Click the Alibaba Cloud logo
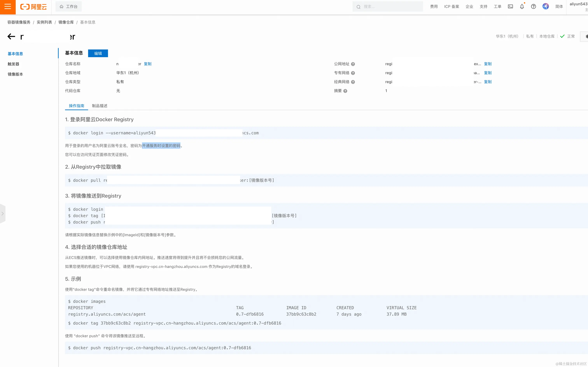Image resolution: width=588 pixels, height=367 pixels. pos(33,7)
